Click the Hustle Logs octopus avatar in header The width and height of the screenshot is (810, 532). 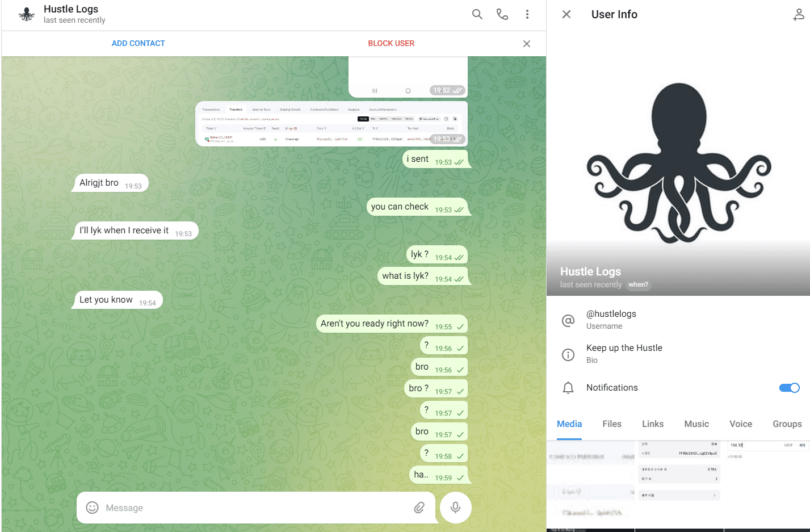tap(27, 14)
